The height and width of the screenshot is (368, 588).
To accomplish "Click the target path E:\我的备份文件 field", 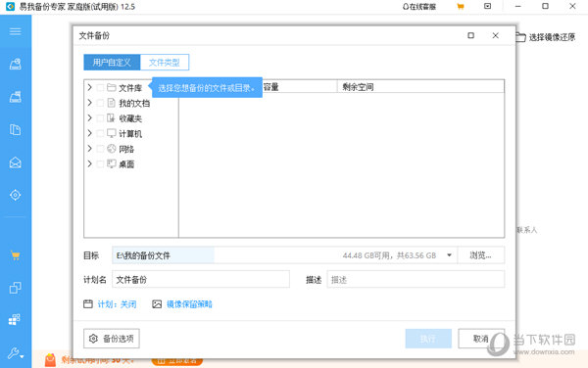I will point(284,255).
